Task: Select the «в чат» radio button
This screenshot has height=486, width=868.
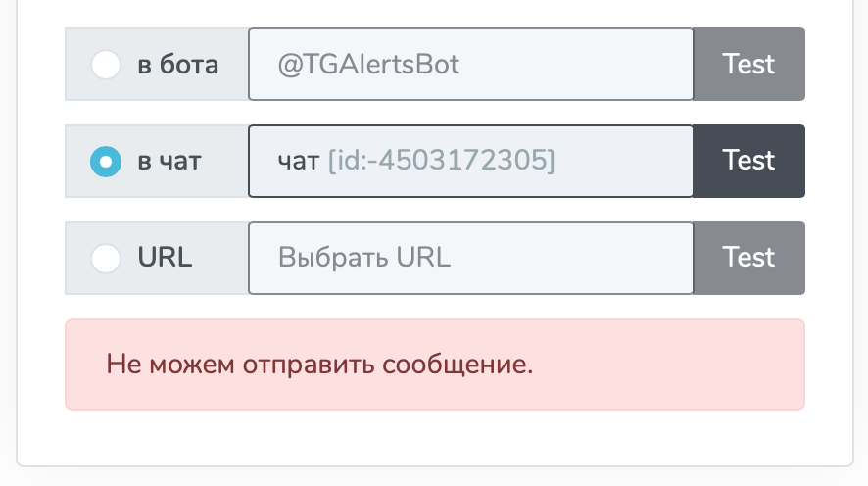Action: click(106, 161)
